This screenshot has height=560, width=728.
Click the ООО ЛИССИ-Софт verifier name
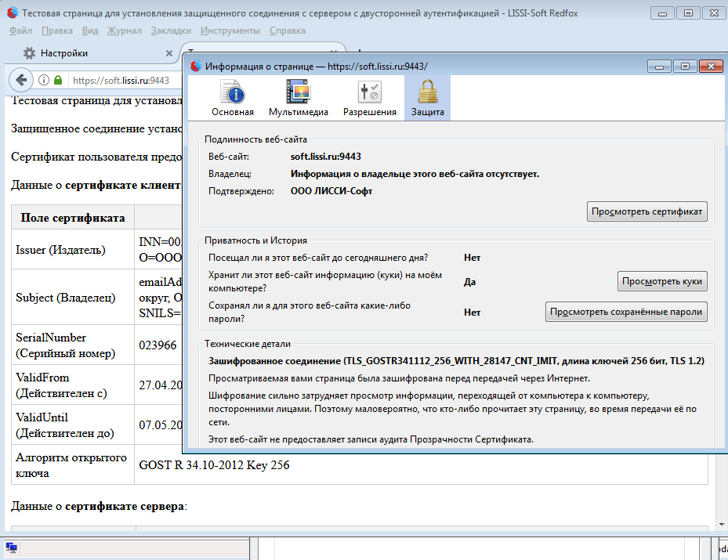(331, 191)
